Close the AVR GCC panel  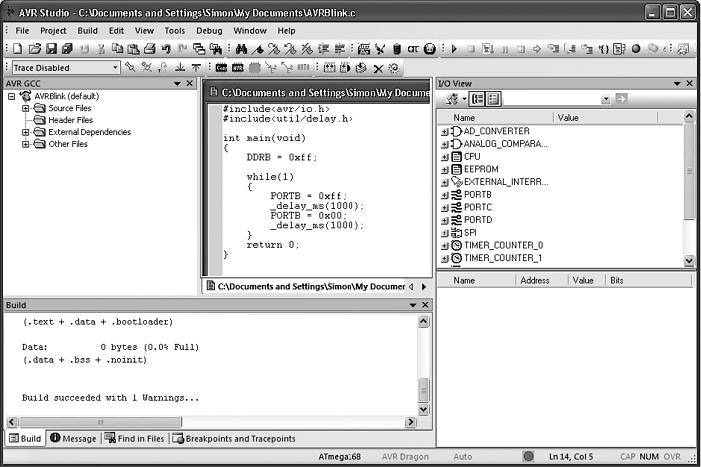[189, 83]
